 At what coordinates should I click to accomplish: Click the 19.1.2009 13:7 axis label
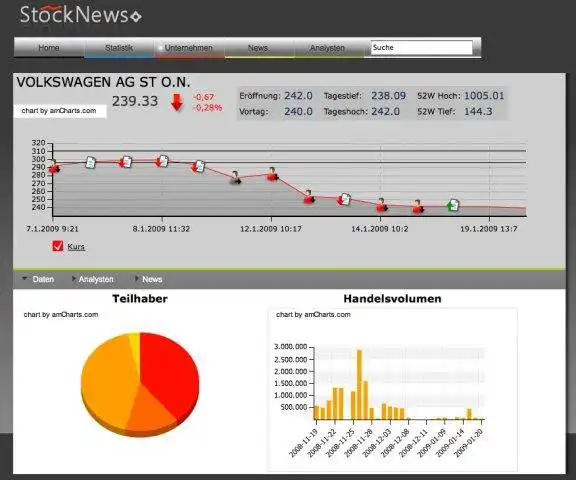tap(489, 229)
